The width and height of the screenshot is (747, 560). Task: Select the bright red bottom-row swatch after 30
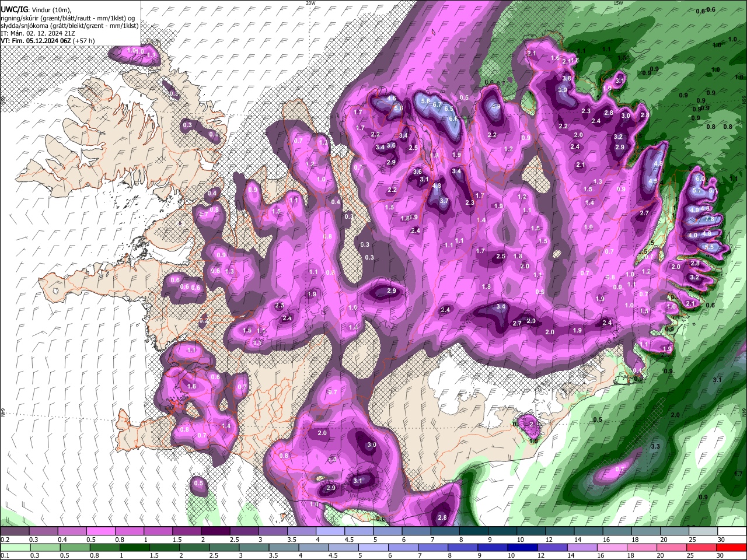point(732,547)
